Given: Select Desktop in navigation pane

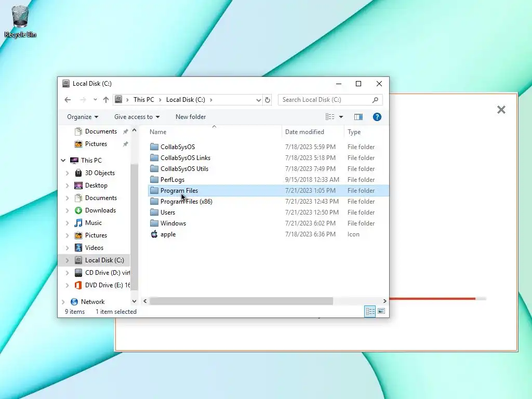Looking at the screenshot, I should pos(96,185).
